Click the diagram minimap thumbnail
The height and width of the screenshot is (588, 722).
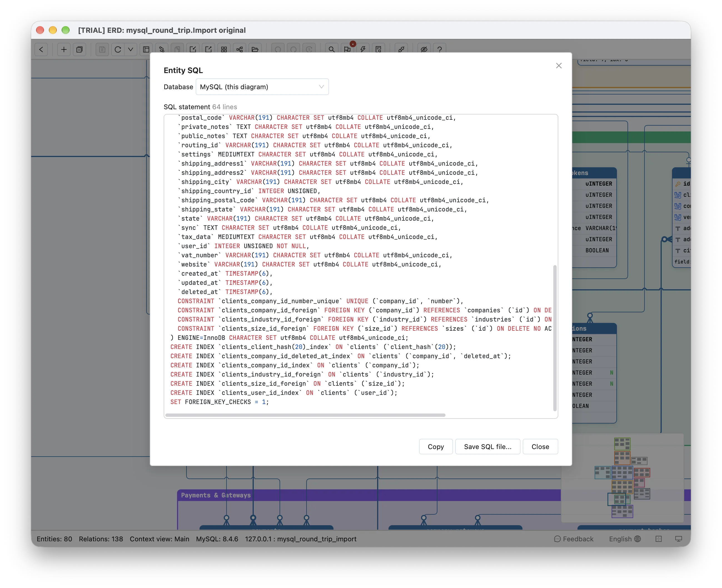click(x=623, y=478)
